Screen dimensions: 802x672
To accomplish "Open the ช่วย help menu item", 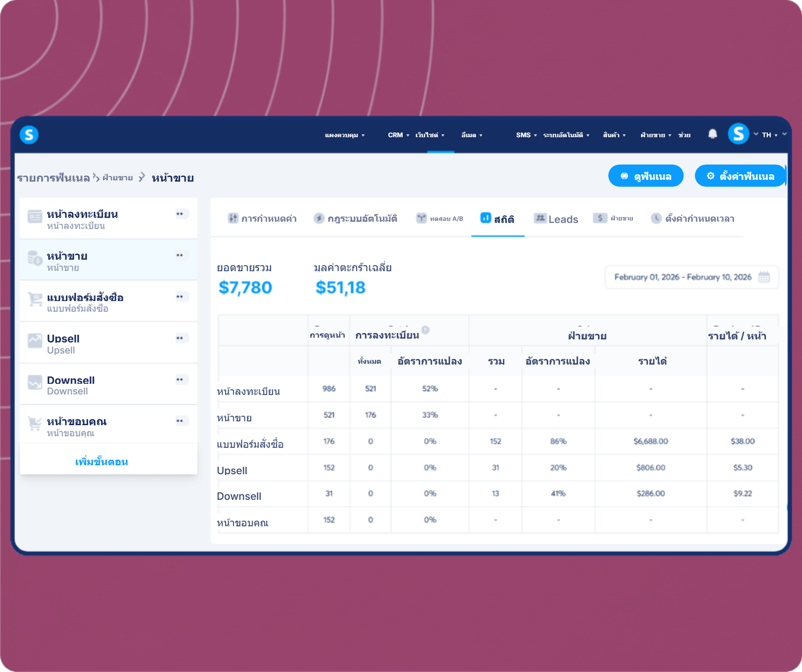I will [x=684, y=135].
